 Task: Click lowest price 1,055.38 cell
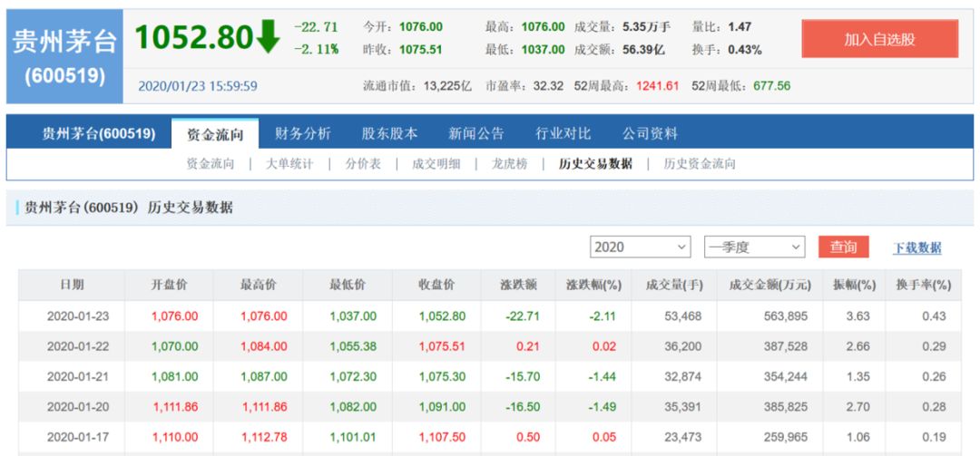(353, 346)
